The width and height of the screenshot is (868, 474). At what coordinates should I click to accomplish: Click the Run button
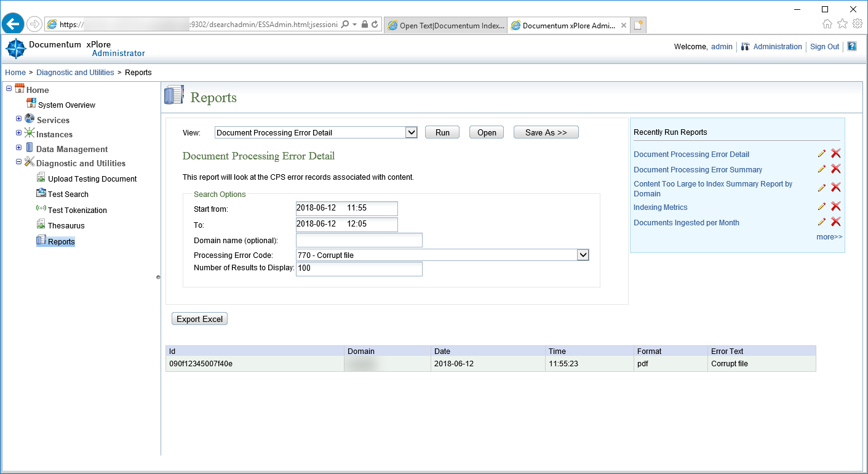pos(442,132)
